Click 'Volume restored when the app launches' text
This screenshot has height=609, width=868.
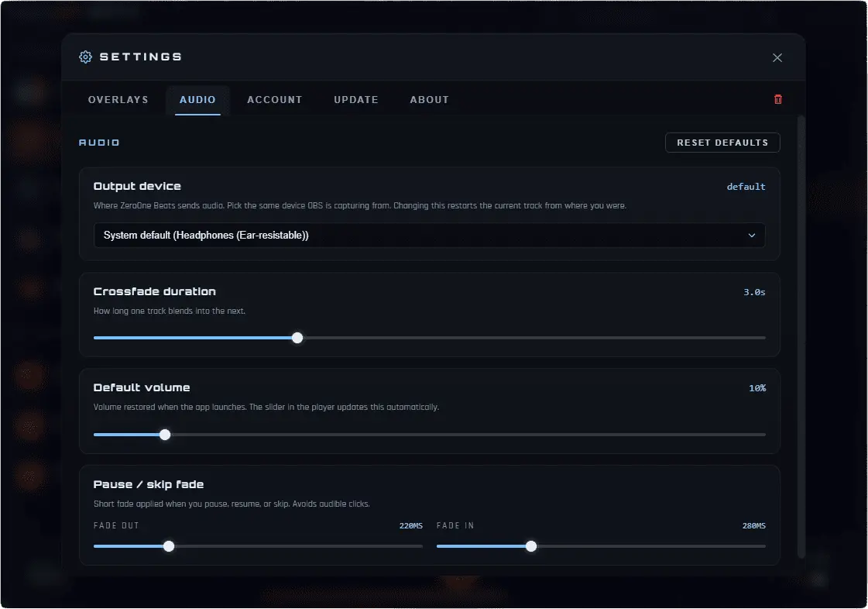coord(266,408)
